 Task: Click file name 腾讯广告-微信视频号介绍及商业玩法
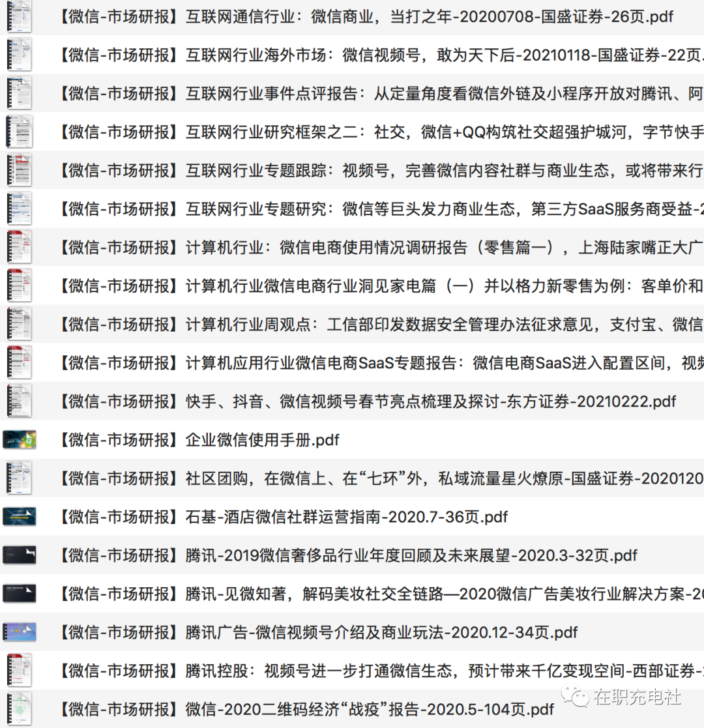coord(319,633)
